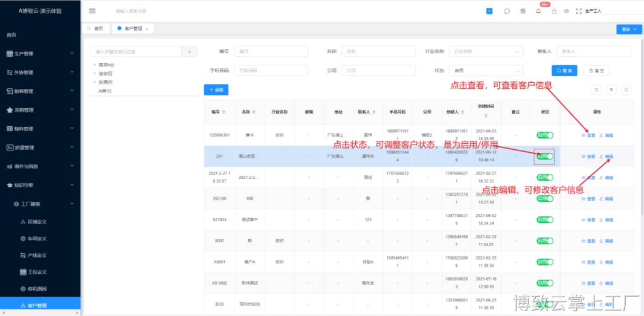This screenshot has height=316, width=644.
Task: Toggle status switch for 客户A row
Action: (544, 262)
